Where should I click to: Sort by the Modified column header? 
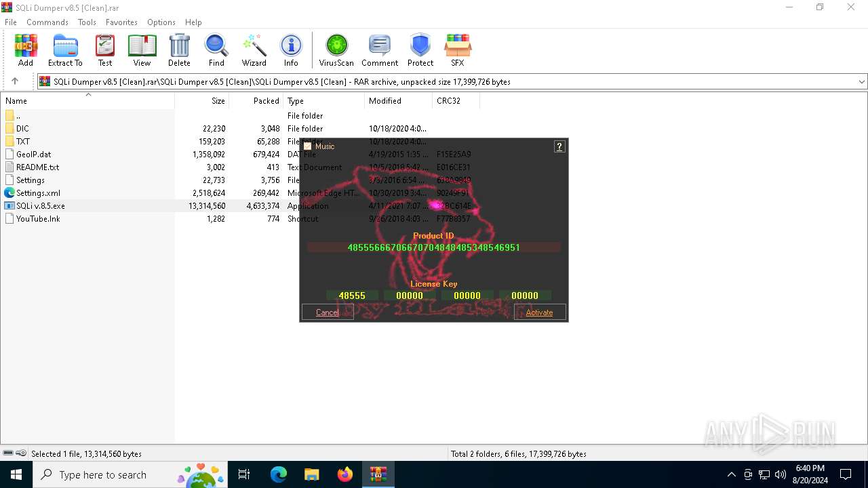[399, 101]
